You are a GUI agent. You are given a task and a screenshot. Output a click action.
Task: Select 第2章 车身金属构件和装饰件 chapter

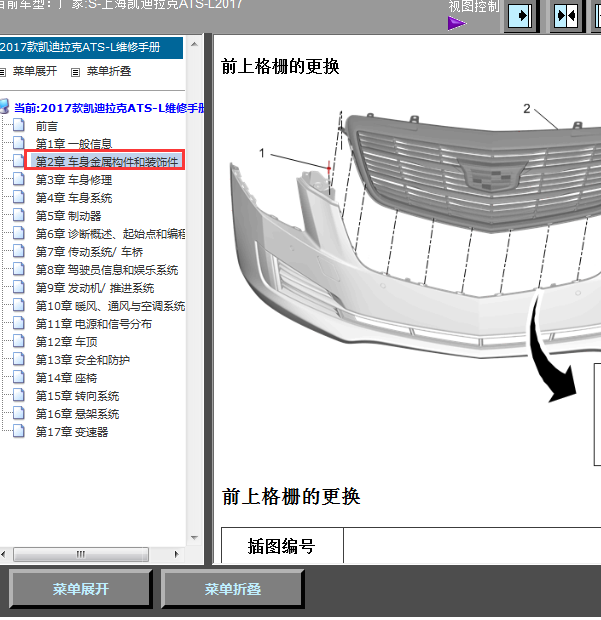[x=107, y=162]
